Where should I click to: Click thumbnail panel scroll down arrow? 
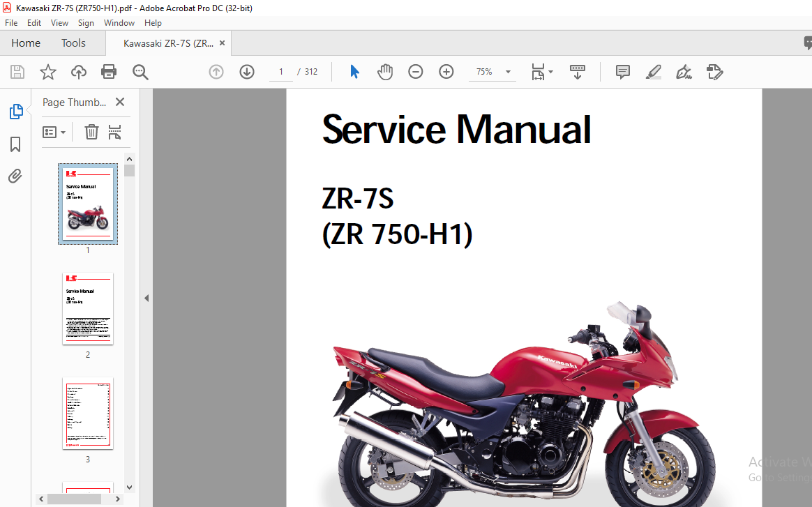[130, 487]
